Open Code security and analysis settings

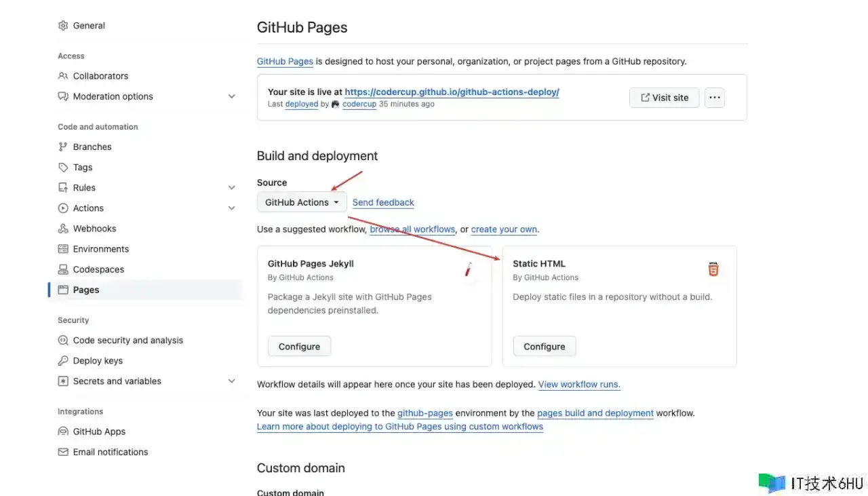pyautogui.click(x=127, y=341)
